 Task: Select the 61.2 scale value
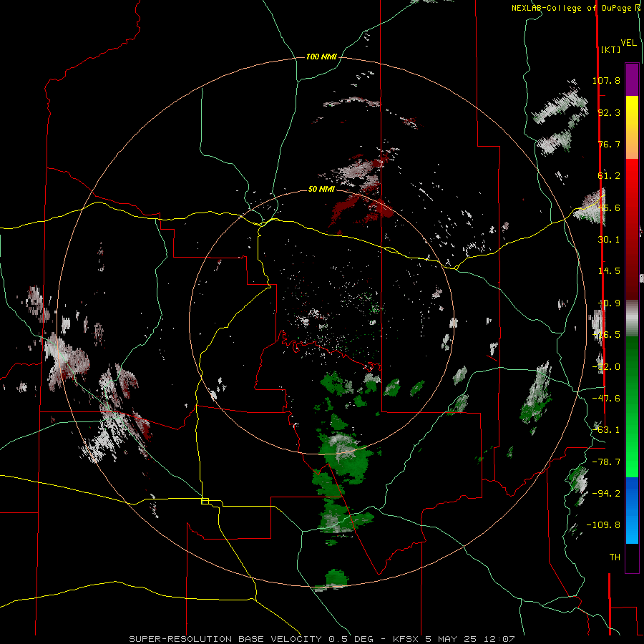[x=609, y=176]
